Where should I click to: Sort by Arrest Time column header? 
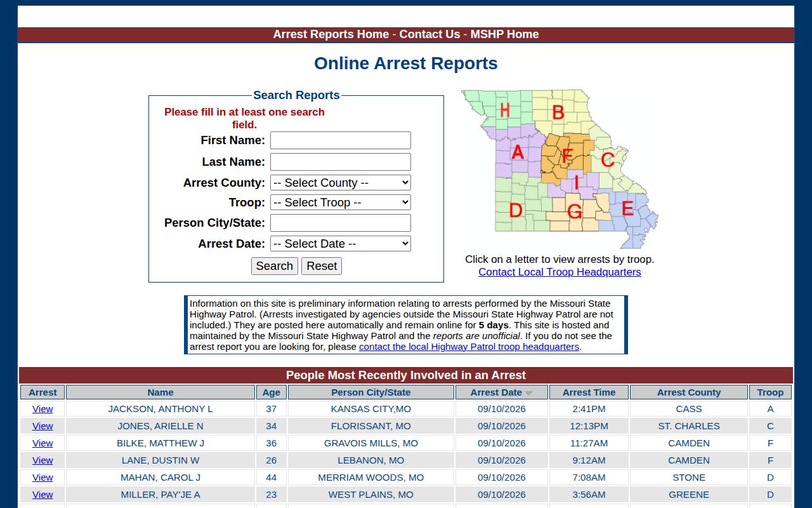pyautogui.click(x=589, y=392)
